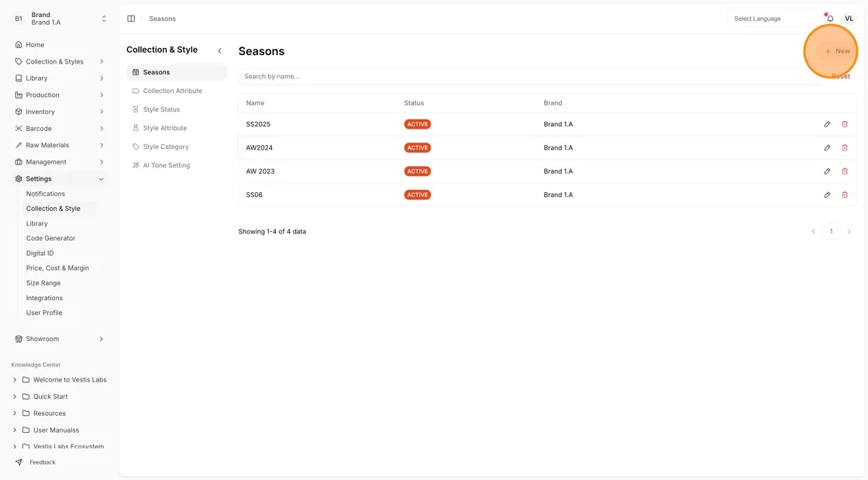868x480 pixels.
Task: Click the B1 brand badge
Action: tap(19, 19)
